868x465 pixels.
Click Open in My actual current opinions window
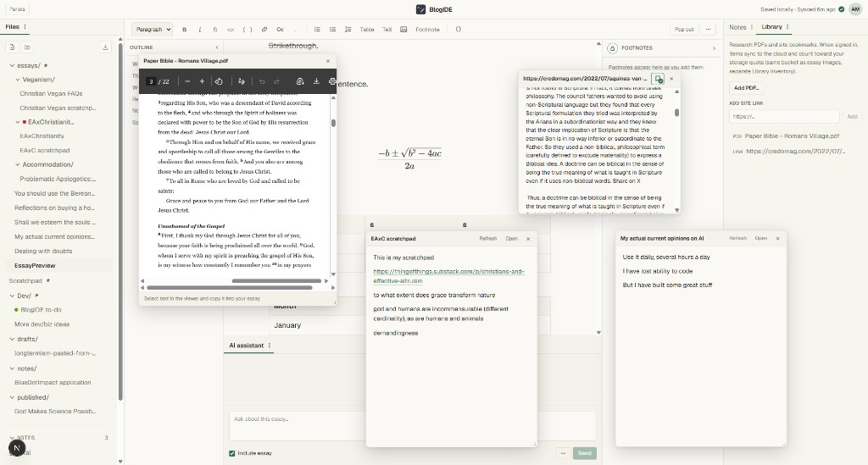coord(761,238)
